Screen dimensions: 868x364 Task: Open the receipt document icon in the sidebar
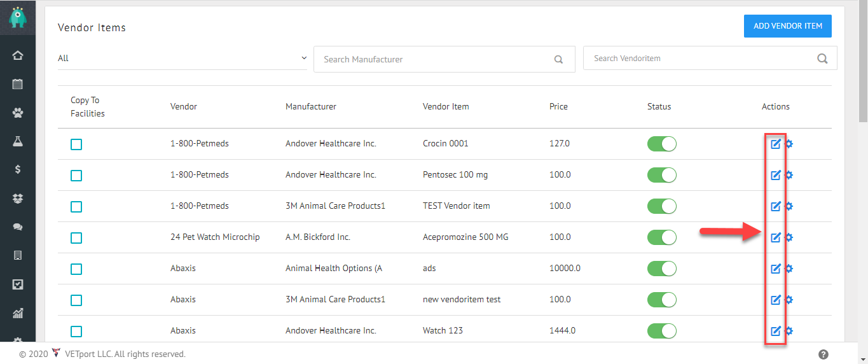pyautogui.click(x=18, y=255)
